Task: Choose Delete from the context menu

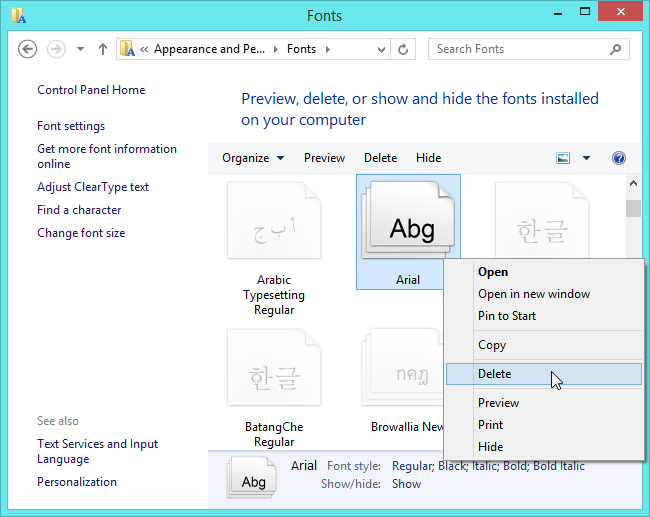Action: [x=494, y=374]
